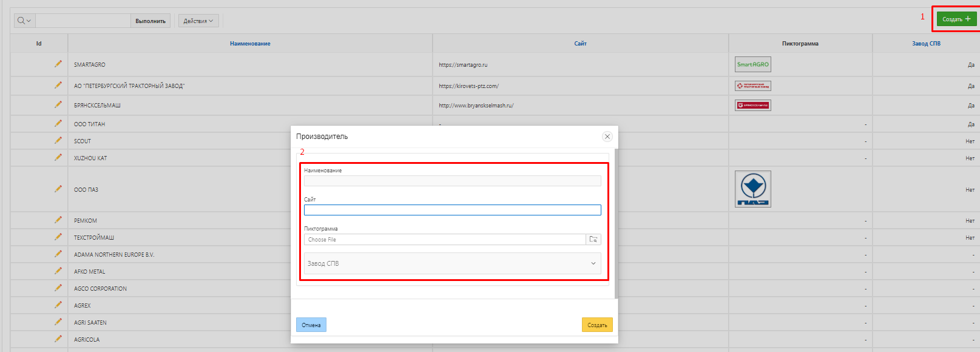Open the Действия actions menu
This screenshot has width=980, height=352.
[198, 21]
